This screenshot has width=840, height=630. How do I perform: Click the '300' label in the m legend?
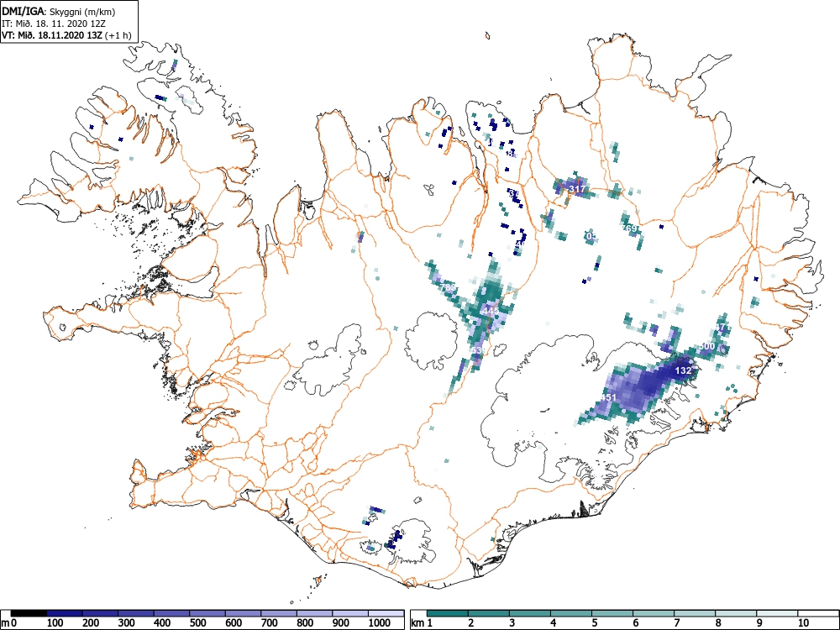pos(127,623)
